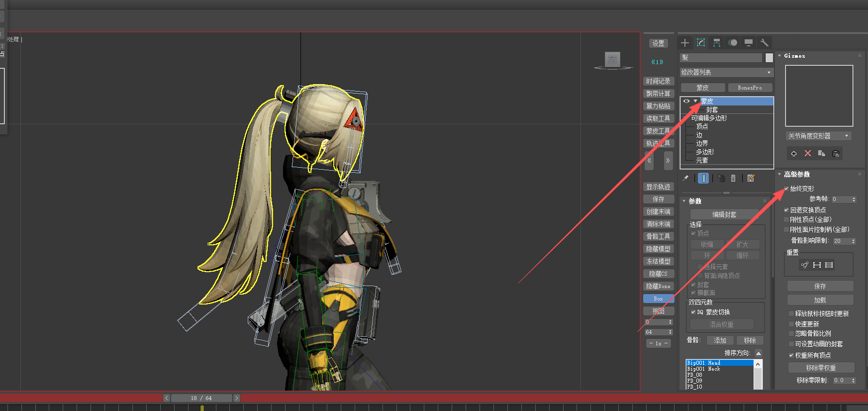Open Configure Modifier Sets icon
The width and height of the screenshot is (868, 411).
coord(751,178)
